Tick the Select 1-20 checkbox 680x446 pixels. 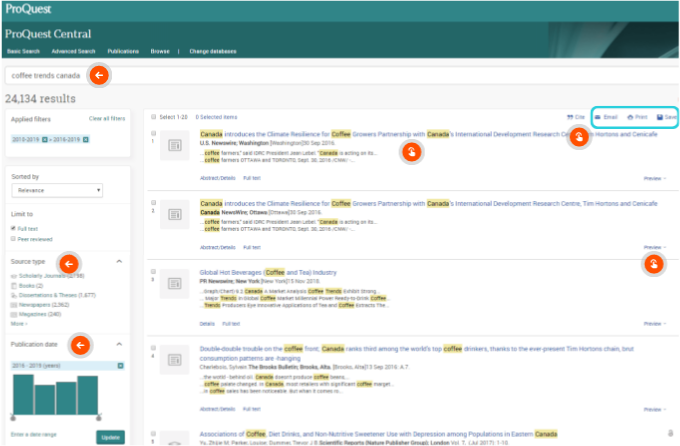pos(151,117)
